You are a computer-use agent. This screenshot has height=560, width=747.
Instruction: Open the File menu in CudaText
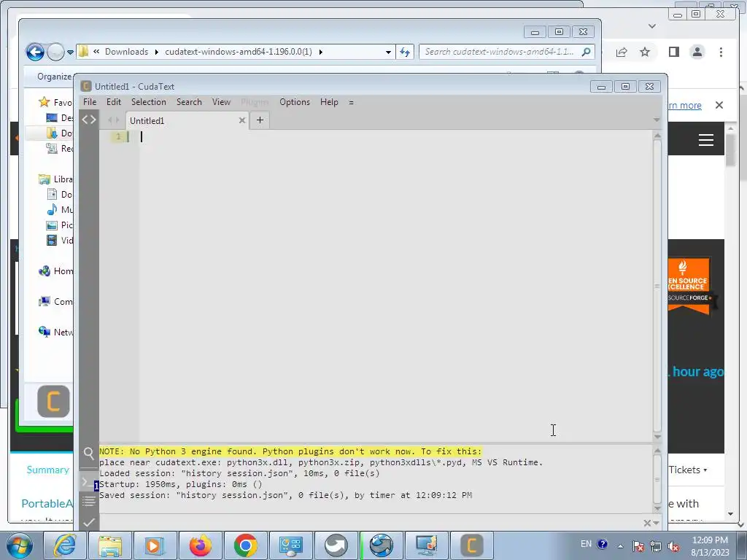tap(90, 102)
